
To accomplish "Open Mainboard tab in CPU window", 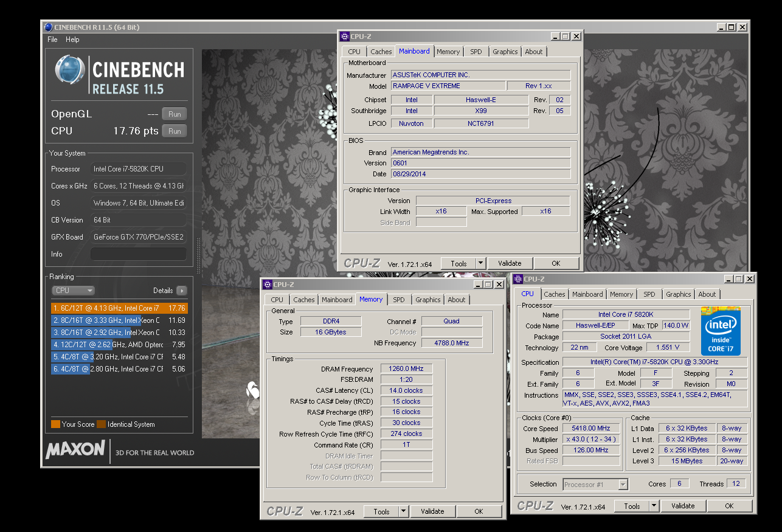I will [x=587, y=294].
